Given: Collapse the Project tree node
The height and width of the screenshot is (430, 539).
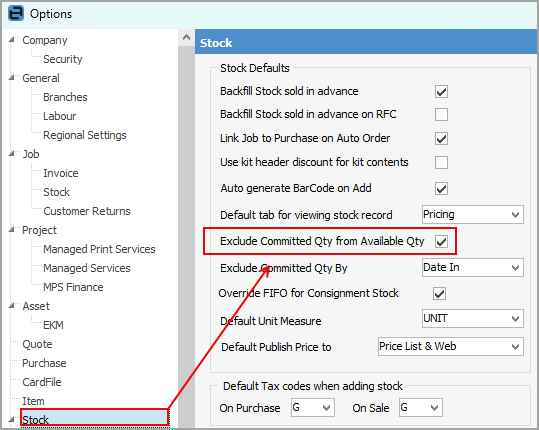Looking at the screenshot, I should point(12,229).
